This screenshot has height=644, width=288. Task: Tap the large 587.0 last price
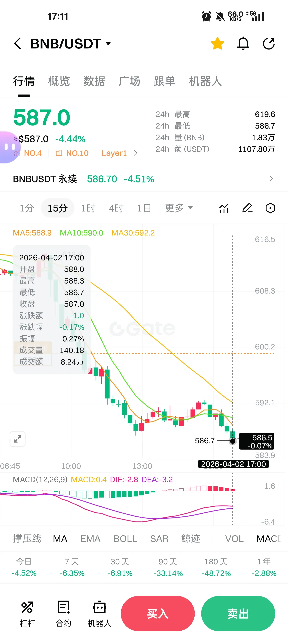[42, 118]
